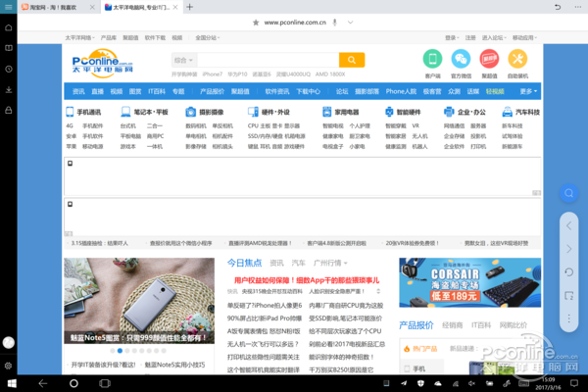Viewport: 588px width, 392px height.
Task: Open 资讯 in the blue navigation bar
Action: click(78, 91)
